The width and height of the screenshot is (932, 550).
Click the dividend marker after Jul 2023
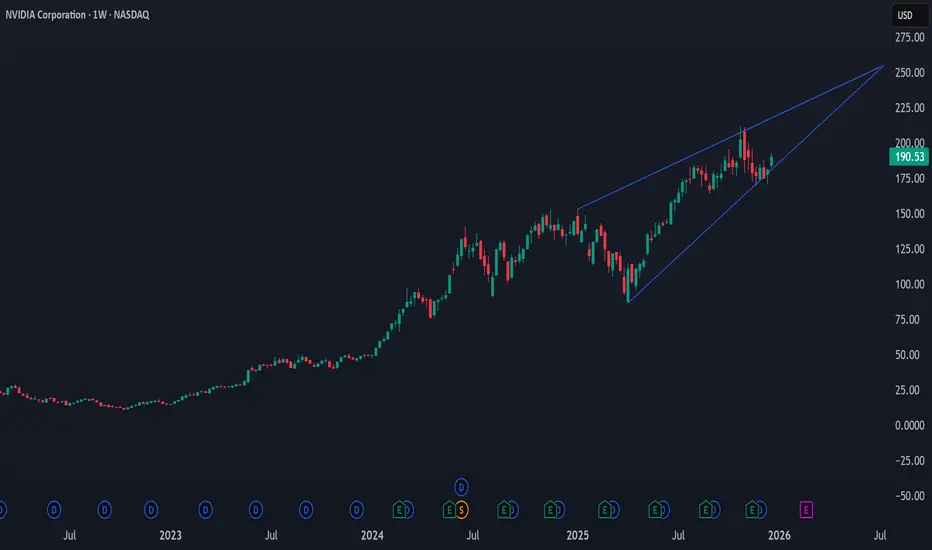(306, 510)
